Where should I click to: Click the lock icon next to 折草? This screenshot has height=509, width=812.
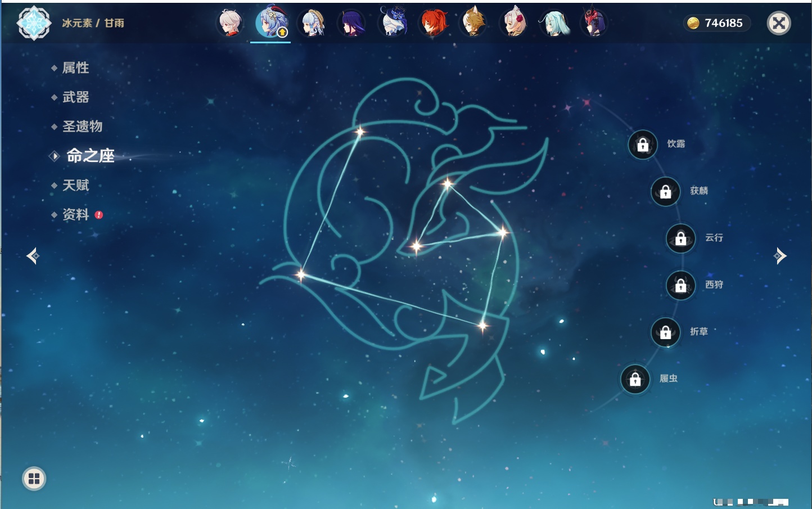(x=665, y=332)
